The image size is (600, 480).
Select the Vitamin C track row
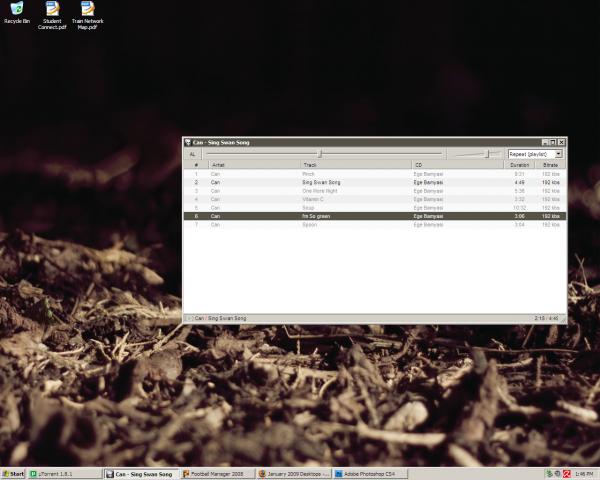tap(315, 199)
